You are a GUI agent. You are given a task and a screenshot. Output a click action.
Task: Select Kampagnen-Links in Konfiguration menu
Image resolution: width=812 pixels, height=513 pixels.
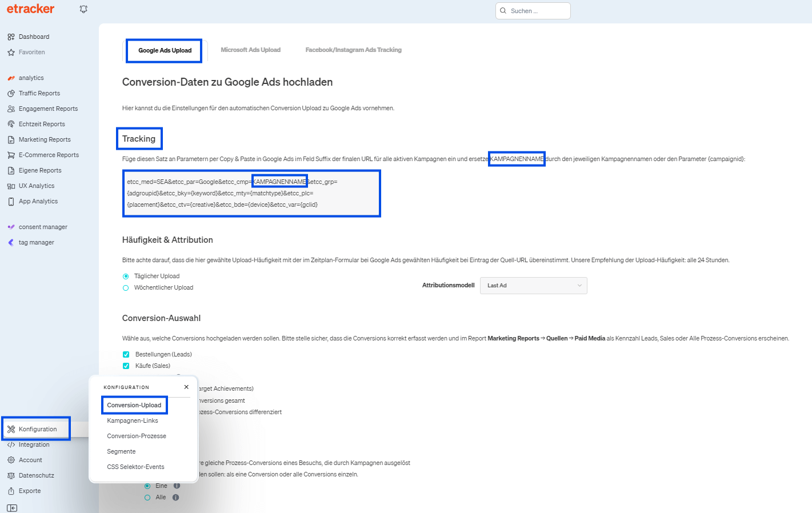click(133, 420)
